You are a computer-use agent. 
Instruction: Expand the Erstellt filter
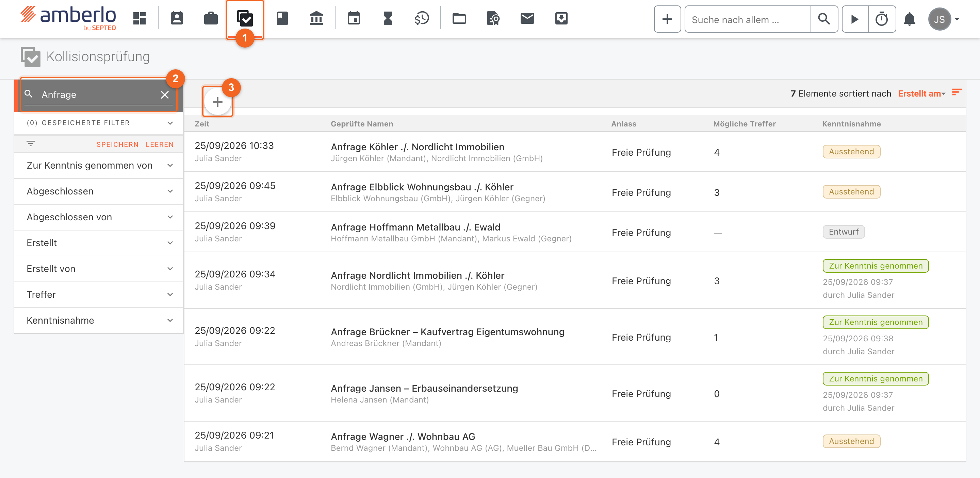pyautogui.click(x=99, y=243)
